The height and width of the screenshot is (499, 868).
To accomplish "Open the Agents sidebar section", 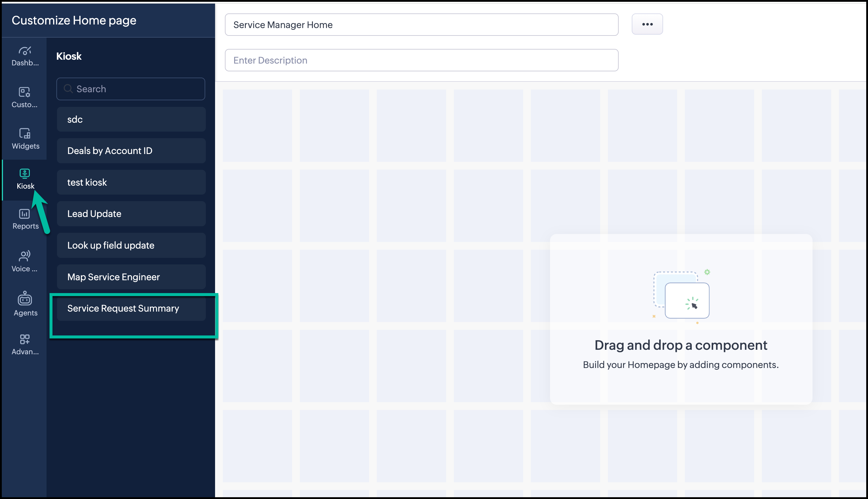I will (x=25, y=304).
